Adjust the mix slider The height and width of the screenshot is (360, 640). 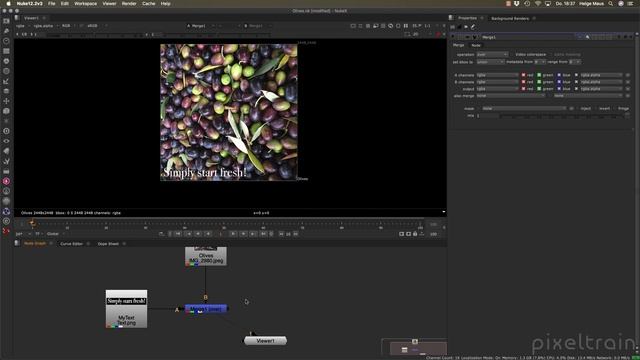(561, 116)
